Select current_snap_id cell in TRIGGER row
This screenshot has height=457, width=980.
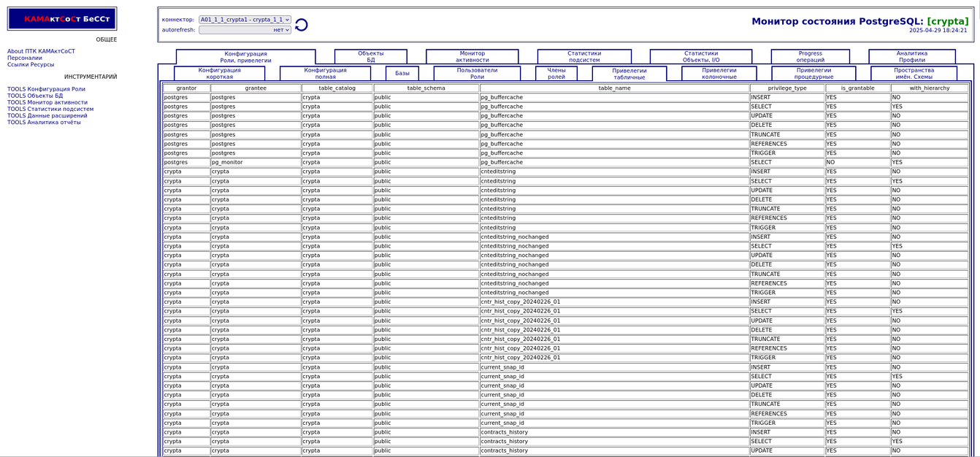click(614, 423)
